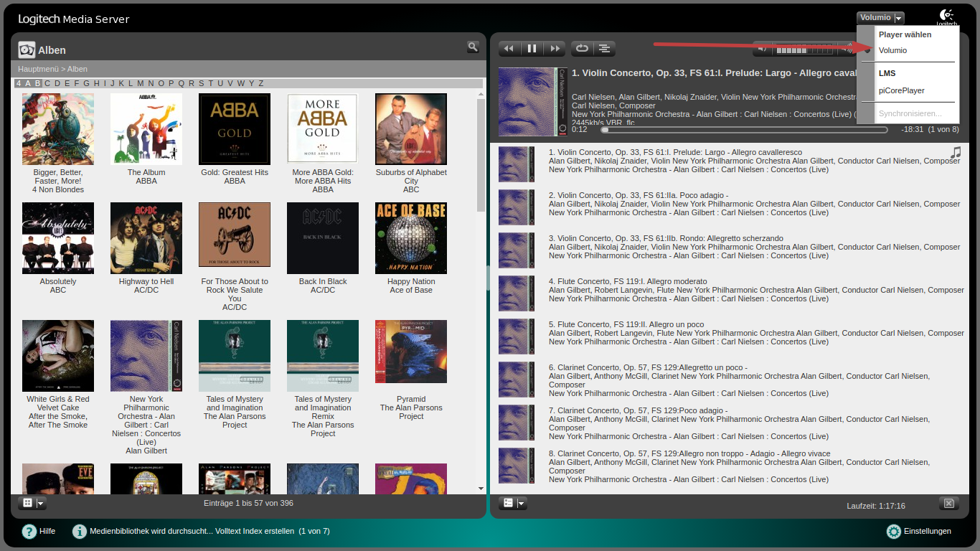
Task: Open the Hilfe help icon
Action: click(x=29, y=532)
